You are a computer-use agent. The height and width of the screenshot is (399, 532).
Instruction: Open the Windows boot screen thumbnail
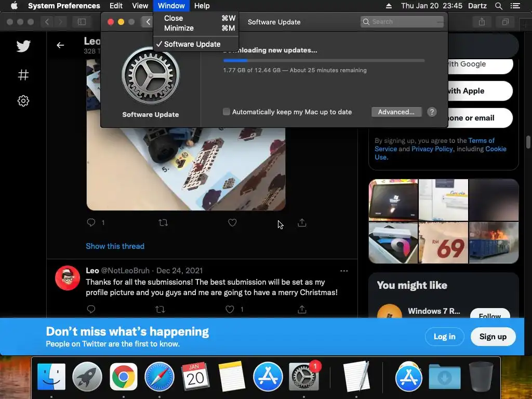[393, 200]
